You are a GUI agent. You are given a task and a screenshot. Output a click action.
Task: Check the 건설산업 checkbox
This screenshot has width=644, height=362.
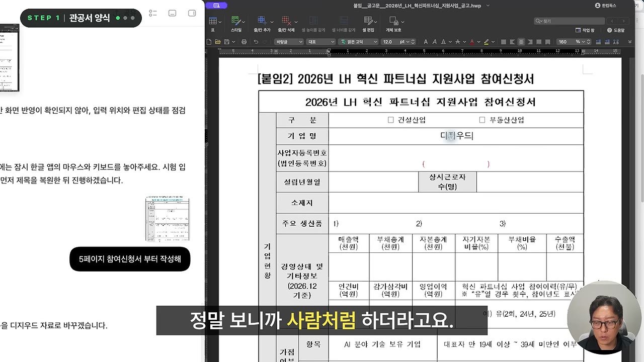pyautogui.click(x=391, y=120)
